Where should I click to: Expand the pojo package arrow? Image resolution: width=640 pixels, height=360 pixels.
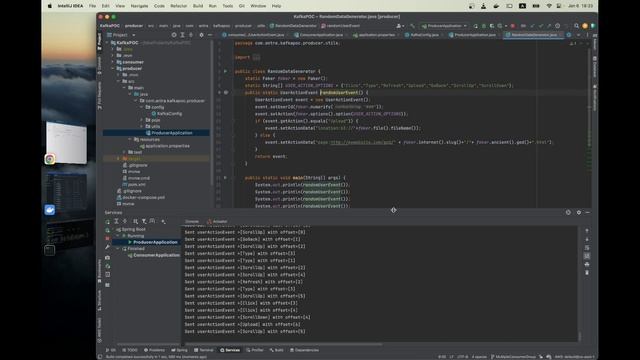point(141,120)
